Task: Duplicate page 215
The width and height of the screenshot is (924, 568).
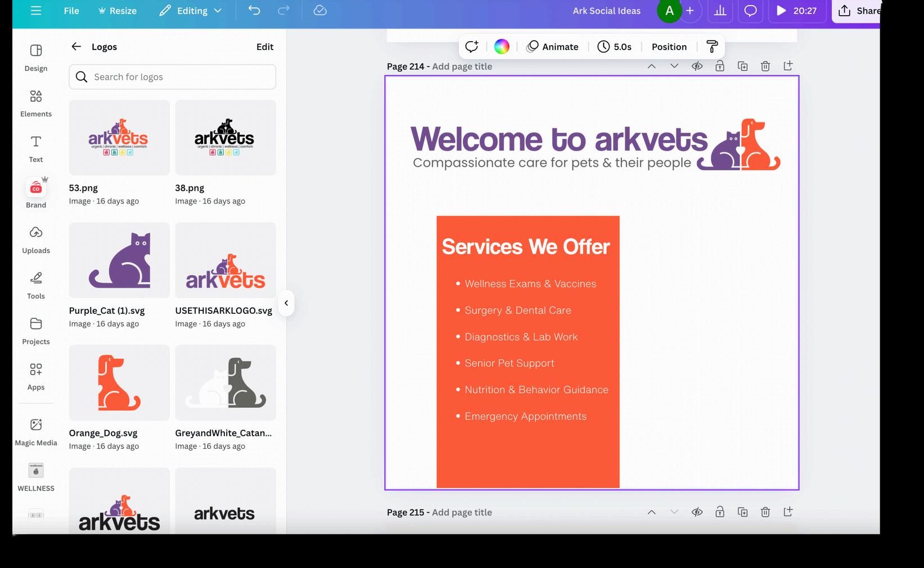Action: click(743, 512)
